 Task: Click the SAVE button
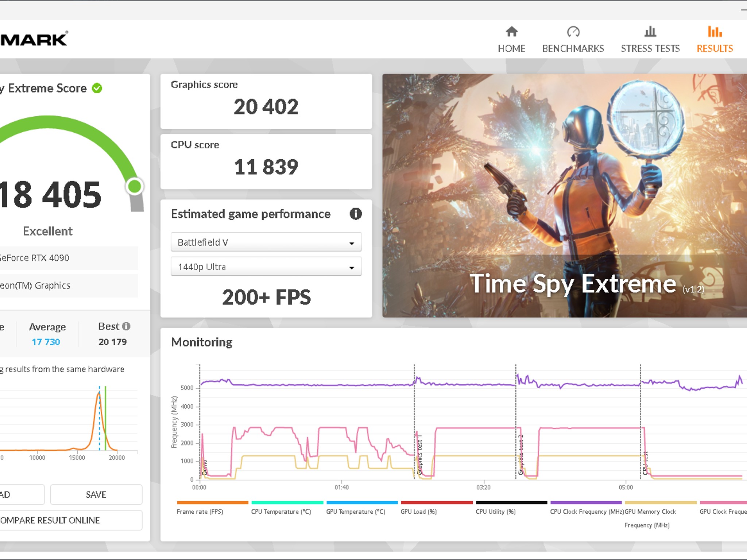coord(96,495)
